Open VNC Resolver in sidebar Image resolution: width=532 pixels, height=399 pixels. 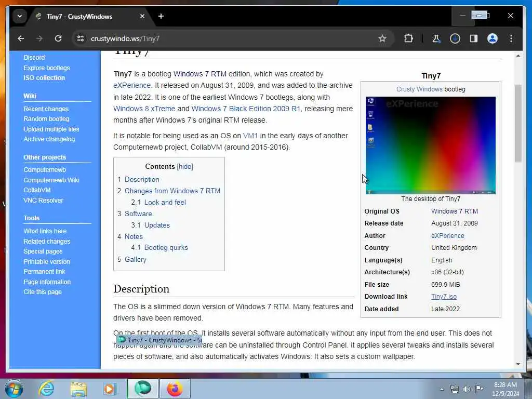[x=43, y=201]
